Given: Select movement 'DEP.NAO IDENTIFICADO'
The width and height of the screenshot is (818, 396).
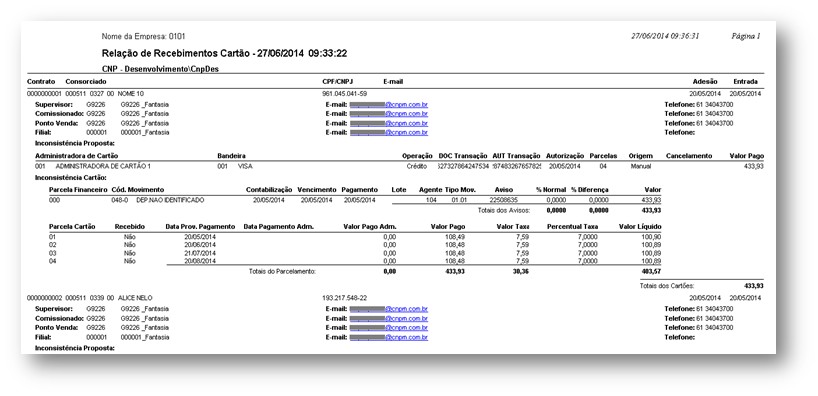Looking at the screenshot, I should click(171, 200).
